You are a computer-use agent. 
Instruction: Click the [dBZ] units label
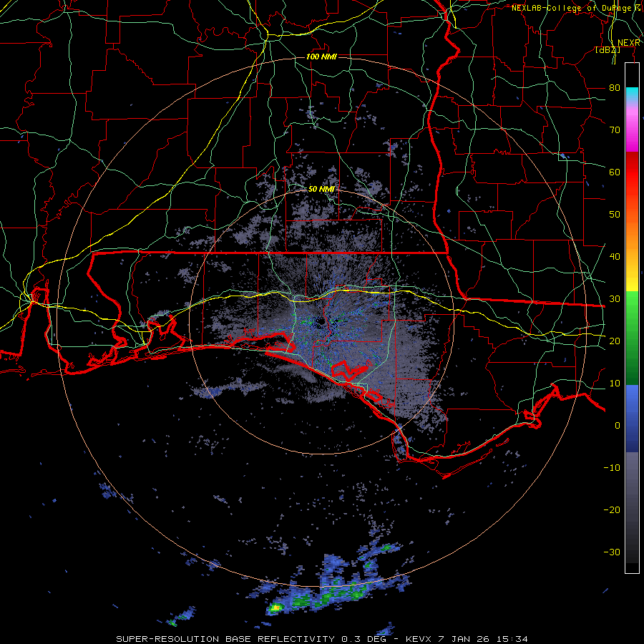coord(608,49)
